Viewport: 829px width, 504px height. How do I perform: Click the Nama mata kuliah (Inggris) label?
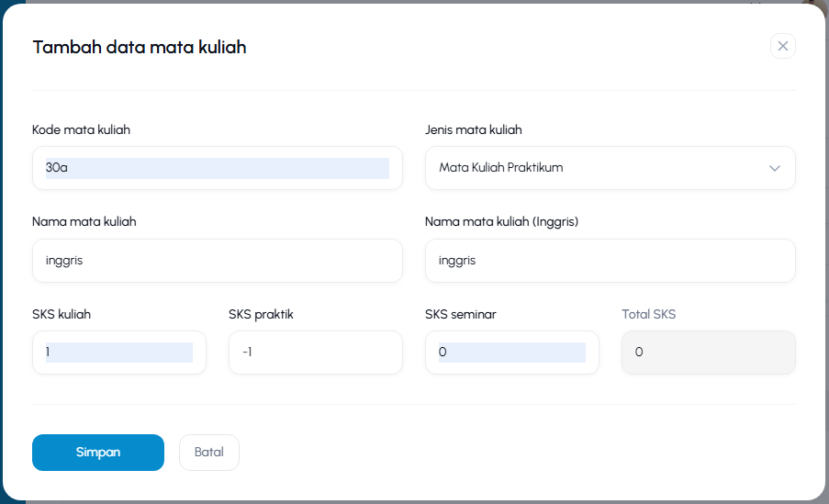(501, 221)
